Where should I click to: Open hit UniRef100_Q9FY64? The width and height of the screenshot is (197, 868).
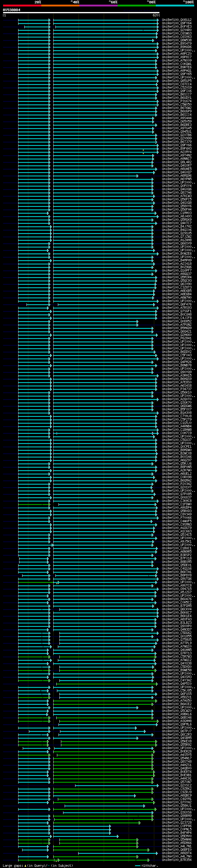pyautogui.click(x=176, y=23)
